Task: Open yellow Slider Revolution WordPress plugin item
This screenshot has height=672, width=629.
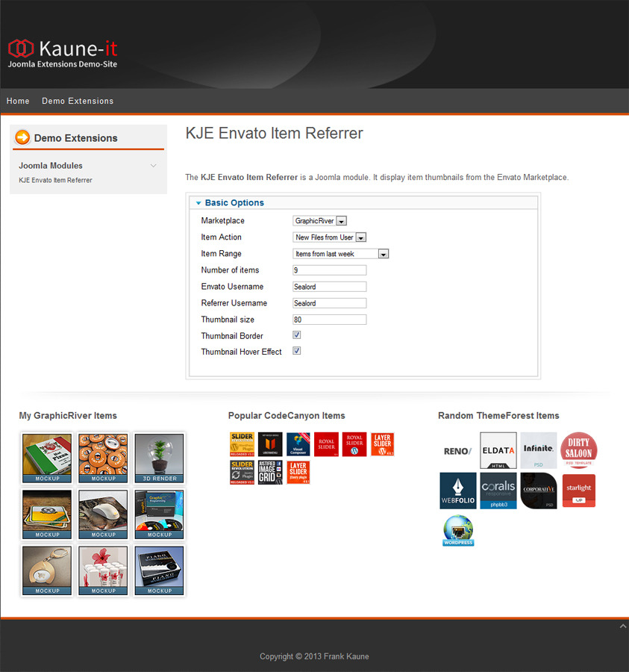Action: (x=242, y=444)
